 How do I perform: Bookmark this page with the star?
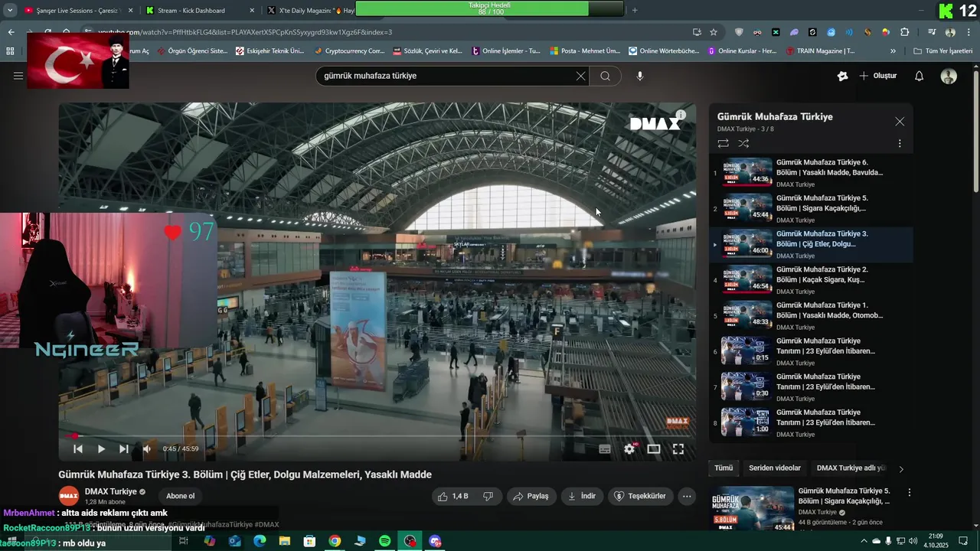(714, 32)
